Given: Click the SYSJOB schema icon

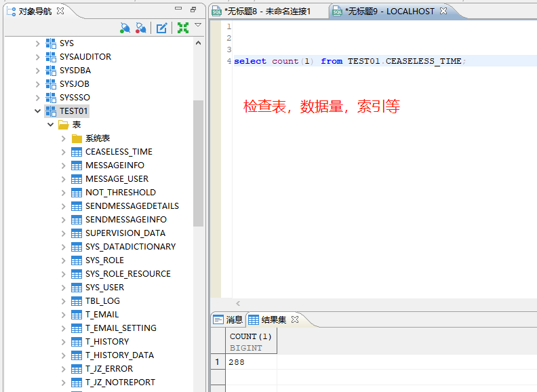Looking at the screenshot, I should click(x=51, y=84).
